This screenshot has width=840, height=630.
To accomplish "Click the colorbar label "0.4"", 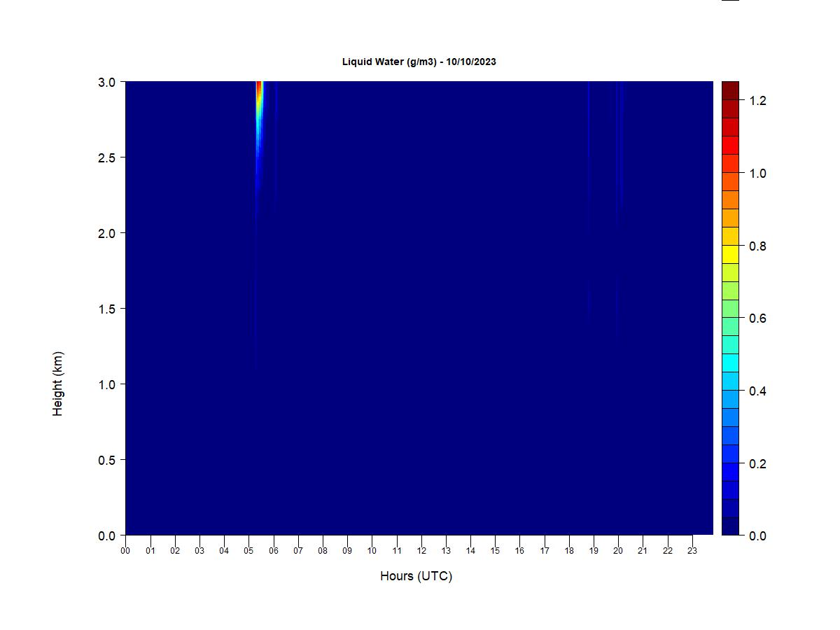I will point(757,391).
